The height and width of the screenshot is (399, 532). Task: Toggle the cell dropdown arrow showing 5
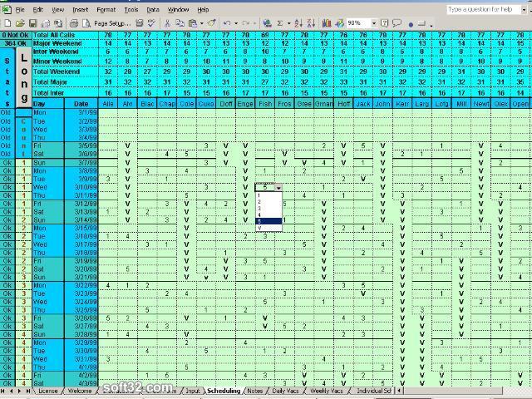[278, 188]
